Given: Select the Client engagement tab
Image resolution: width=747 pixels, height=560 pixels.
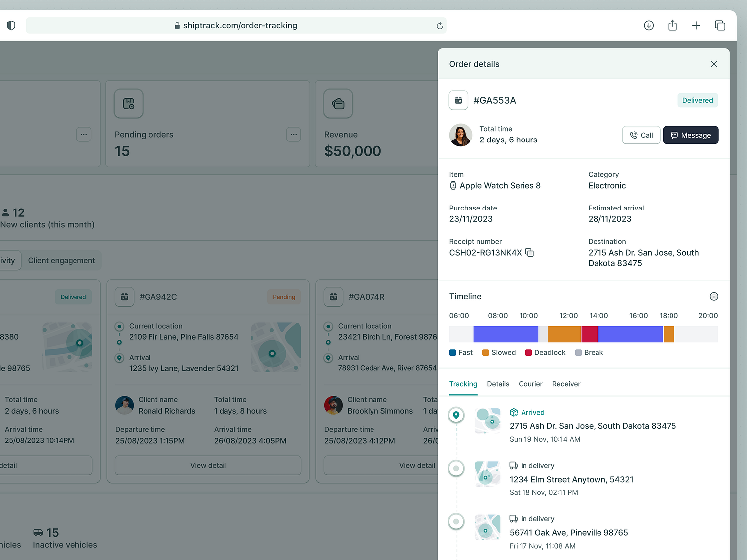Looking at the screenshot, I should (62, 260).
